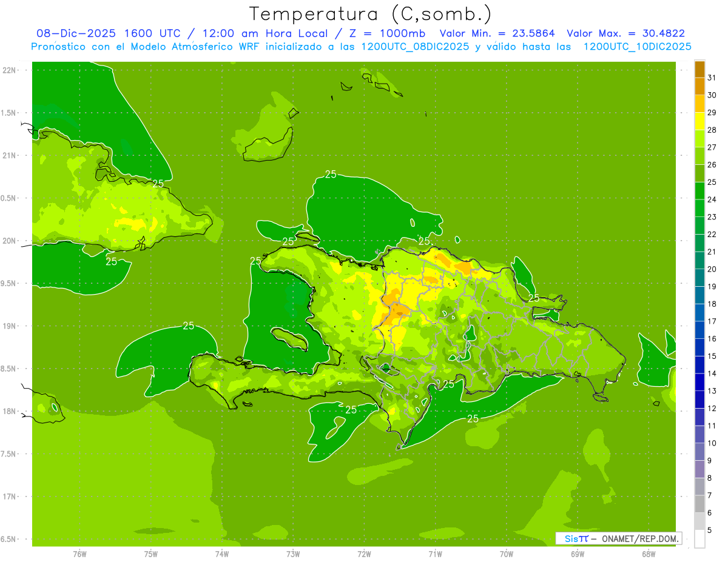Click the legend color band between 29 and 30
This screenshot has width=728, height=562.
(699, 103)
